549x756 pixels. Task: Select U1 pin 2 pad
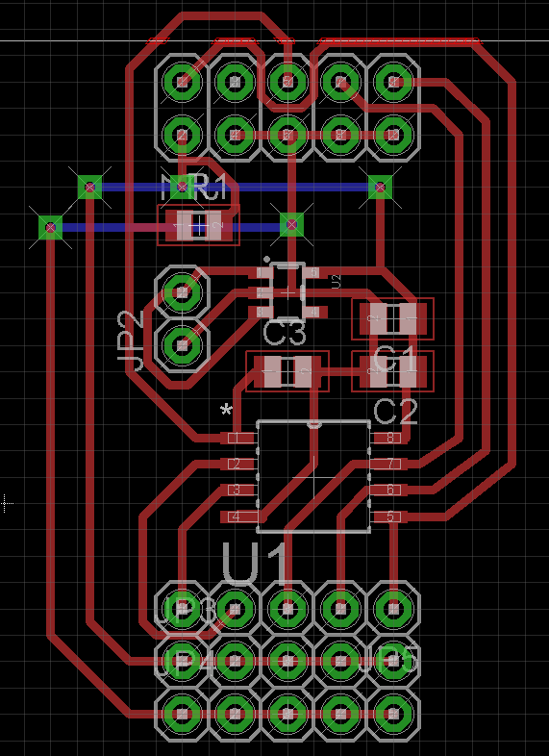(237, 465)
